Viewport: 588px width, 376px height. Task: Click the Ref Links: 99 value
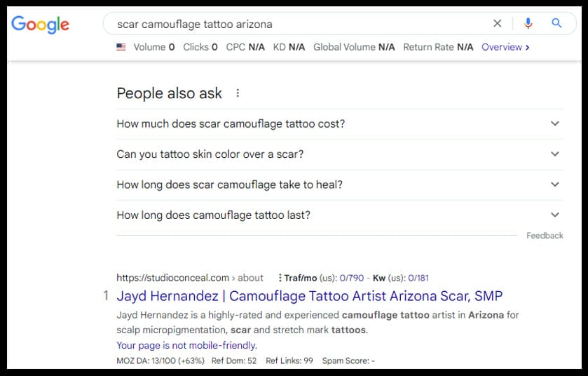[289, 361]
